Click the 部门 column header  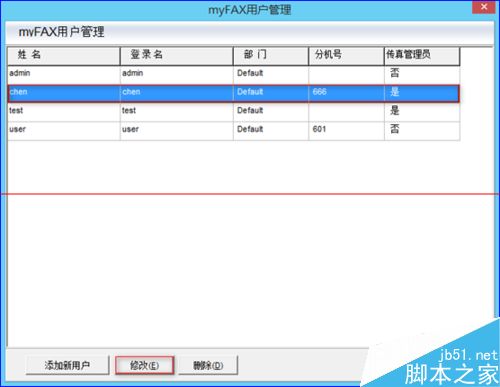[271, 56]
